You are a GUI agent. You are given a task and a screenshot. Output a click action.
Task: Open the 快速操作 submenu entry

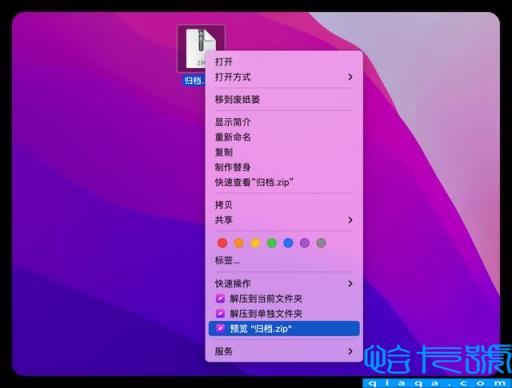click(284, 284)
